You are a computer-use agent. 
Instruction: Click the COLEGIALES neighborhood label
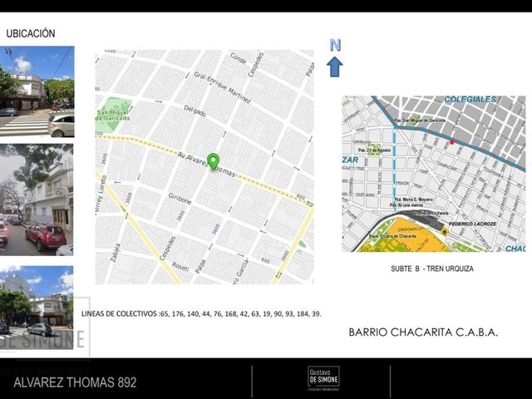pyautogui.click(x=470, y=100)
